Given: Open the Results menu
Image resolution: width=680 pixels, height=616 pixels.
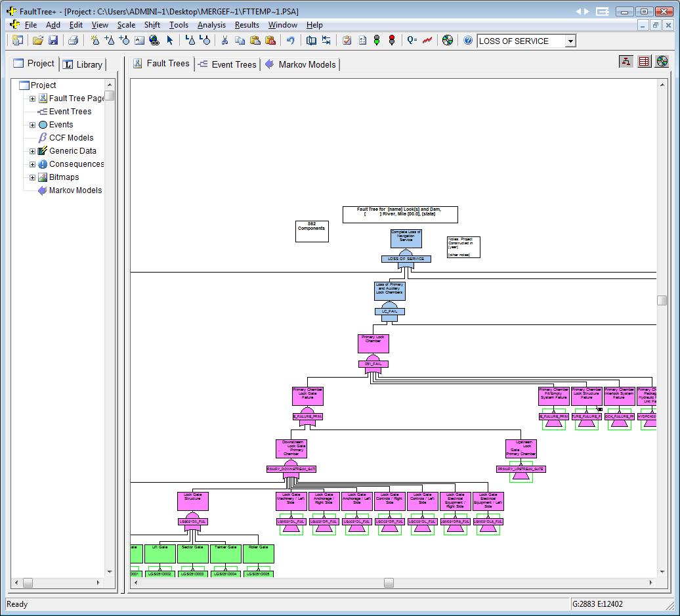Looking at the screenshot, I should point(247,25).
